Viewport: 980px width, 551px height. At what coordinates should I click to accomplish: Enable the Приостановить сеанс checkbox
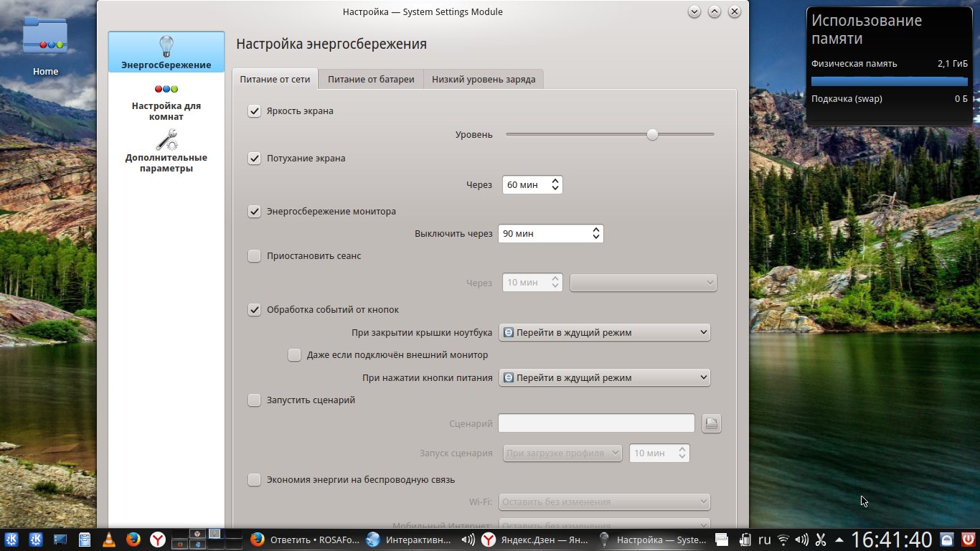point(254,256)
